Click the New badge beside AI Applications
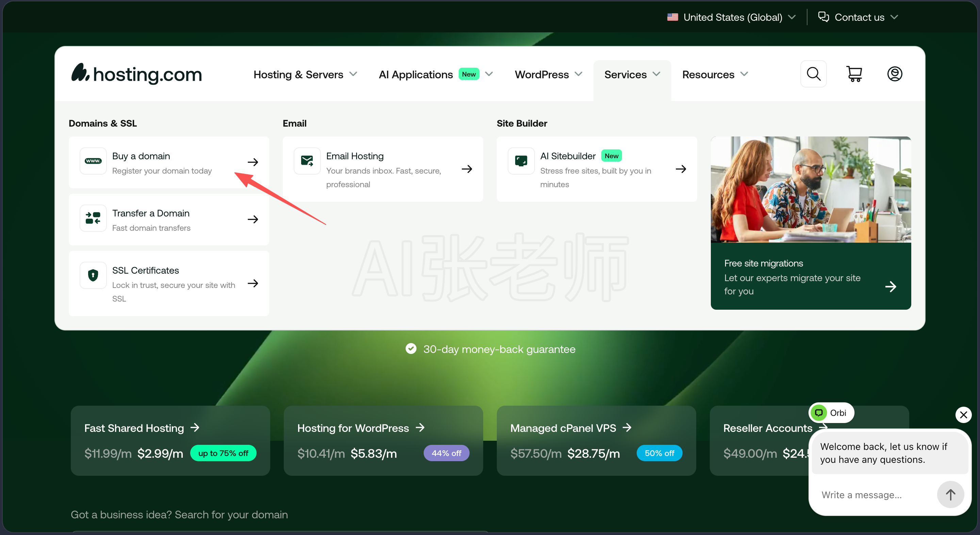980x535 pixels. tap(469, 74)
